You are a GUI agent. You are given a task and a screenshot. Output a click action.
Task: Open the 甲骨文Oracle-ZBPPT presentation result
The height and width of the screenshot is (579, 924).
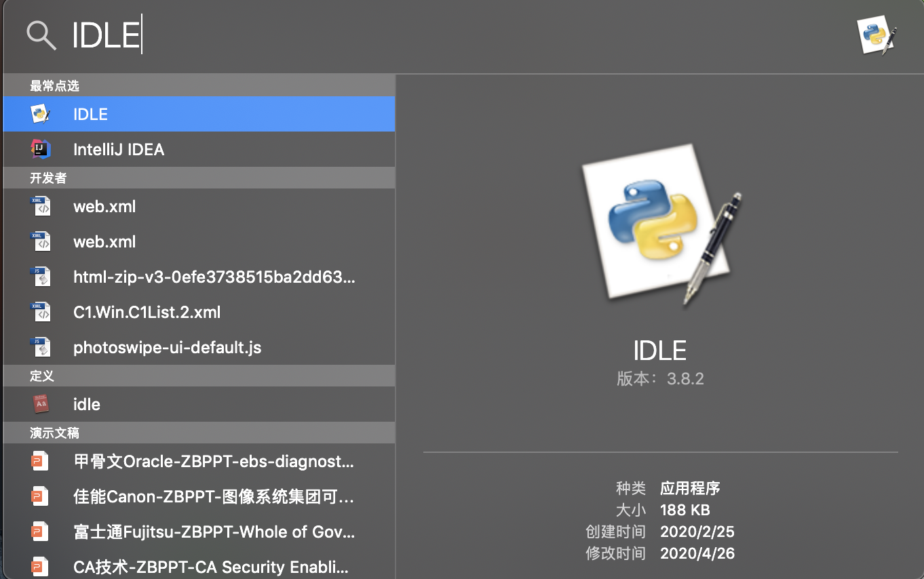(x=199, y=461)
